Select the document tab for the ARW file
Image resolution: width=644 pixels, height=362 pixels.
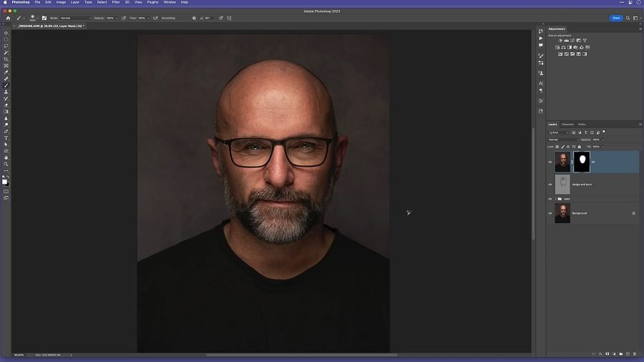click(50, 26)
